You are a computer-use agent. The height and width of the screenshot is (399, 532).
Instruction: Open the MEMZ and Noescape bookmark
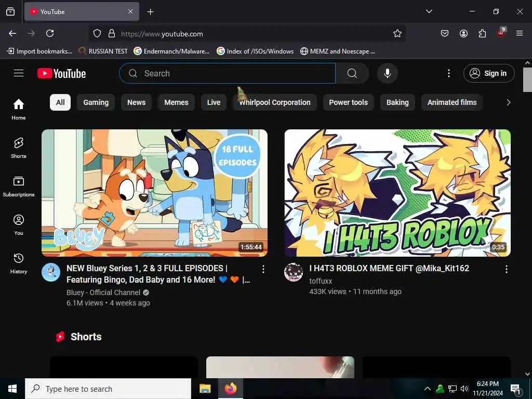(x=338, y=51)
